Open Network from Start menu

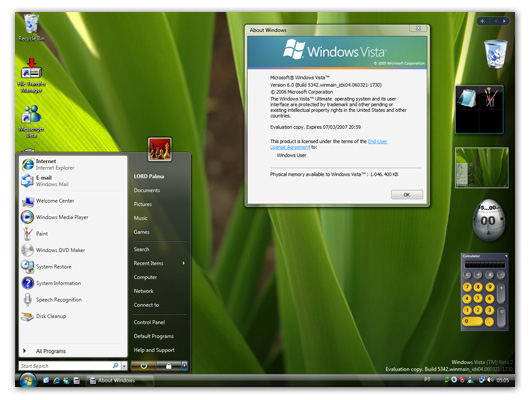click(144, 291)
